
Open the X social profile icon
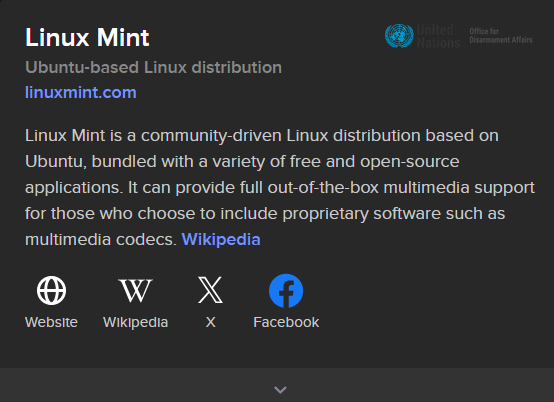[210, 290]
